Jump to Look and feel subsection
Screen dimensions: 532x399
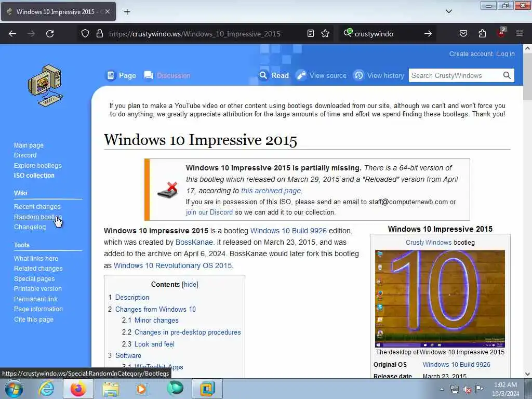(154, 344)
